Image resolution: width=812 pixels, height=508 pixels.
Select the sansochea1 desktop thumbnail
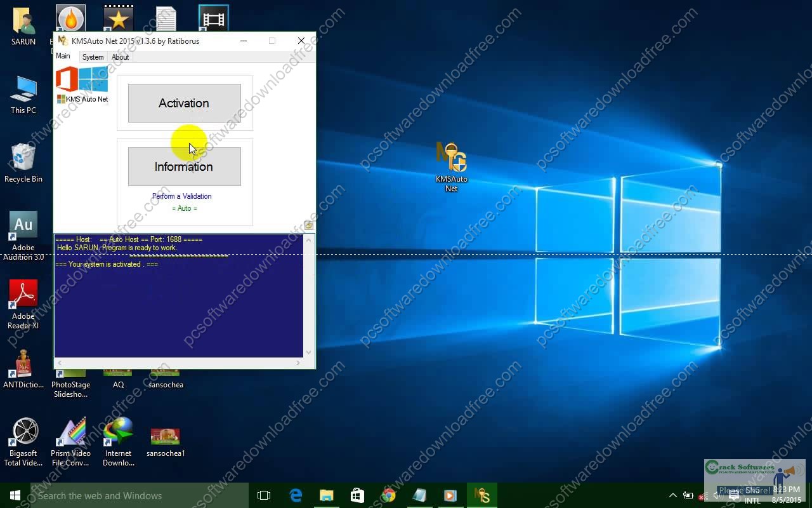[x=166, y=442]
